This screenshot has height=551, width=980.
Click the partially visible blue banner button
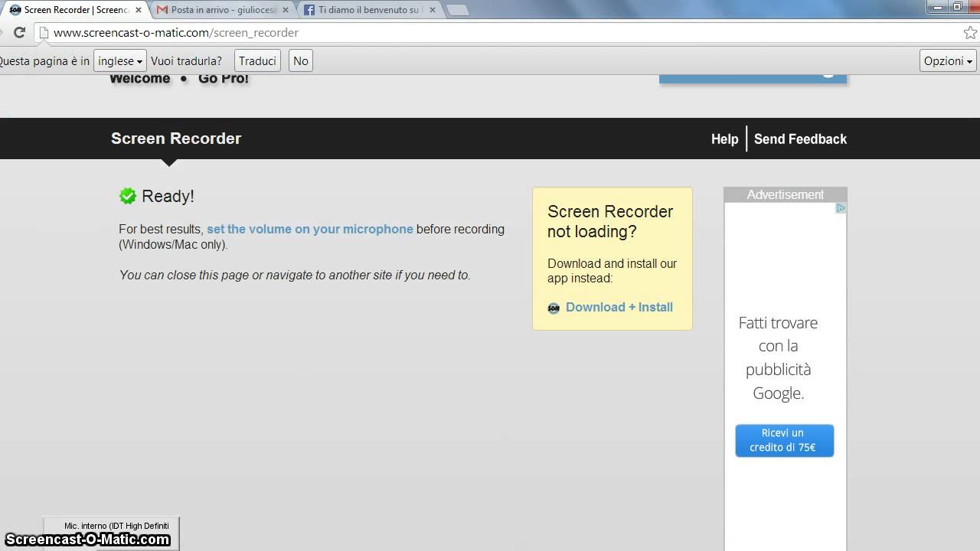point(753,79)
